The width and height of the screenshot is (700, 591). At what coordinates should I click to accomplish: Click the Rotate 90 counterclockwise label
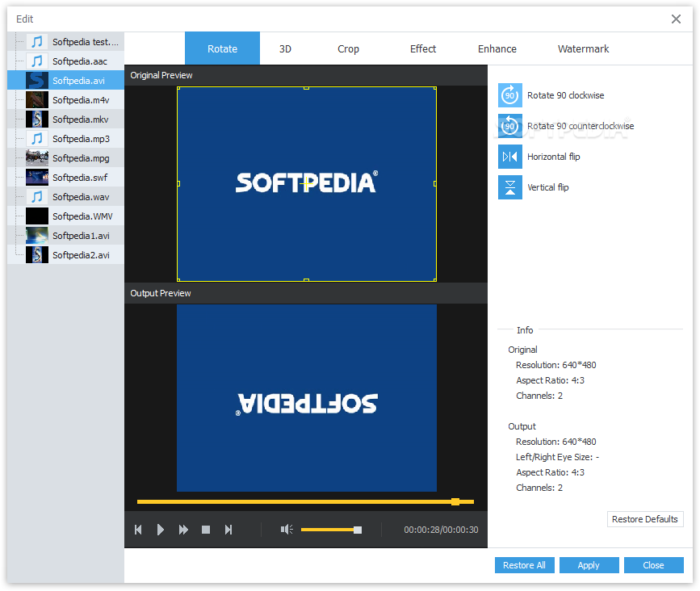click(581, 126)
